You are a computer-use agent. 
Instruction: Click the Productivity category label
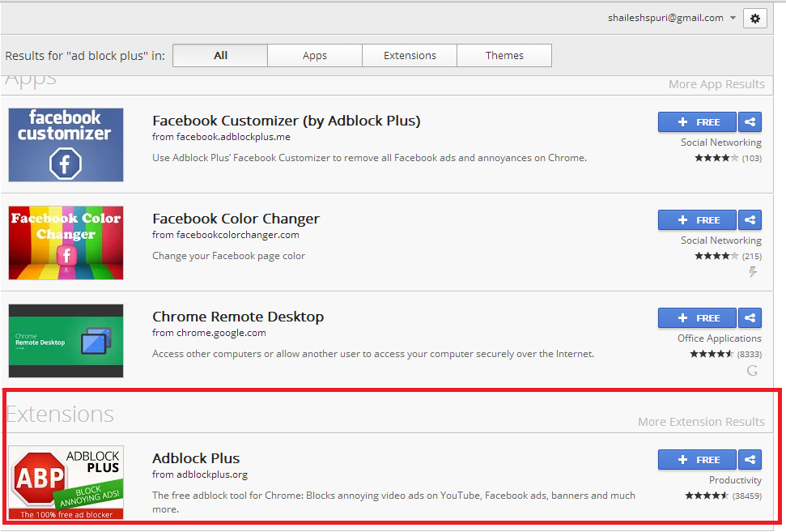pyautogui.click(x=735, y=480)
